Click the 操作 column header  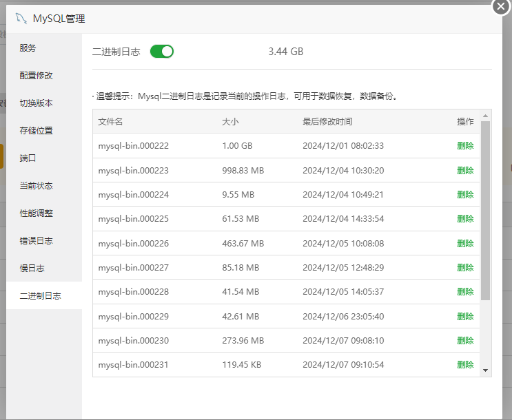click(465, 122)
